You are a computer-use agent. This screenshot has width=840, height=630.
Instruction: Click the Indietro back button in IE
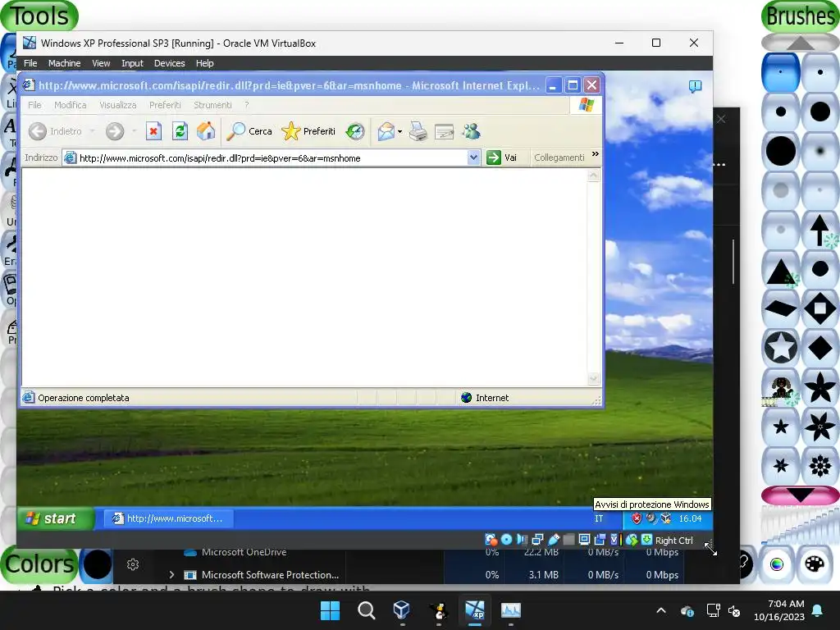tap(55, 131)
